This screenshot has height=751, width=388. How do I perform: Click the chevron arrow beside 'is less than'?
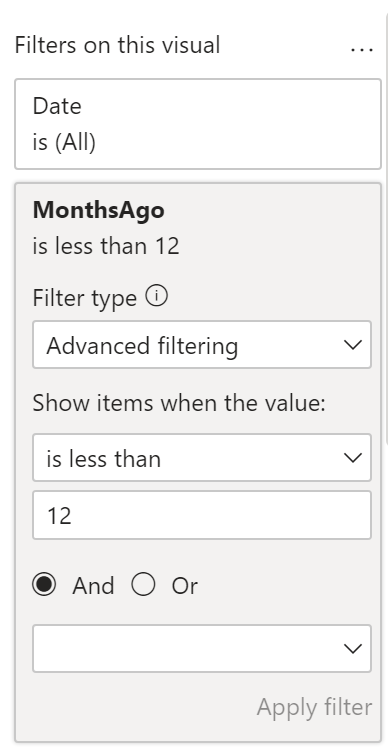[353, 458]
